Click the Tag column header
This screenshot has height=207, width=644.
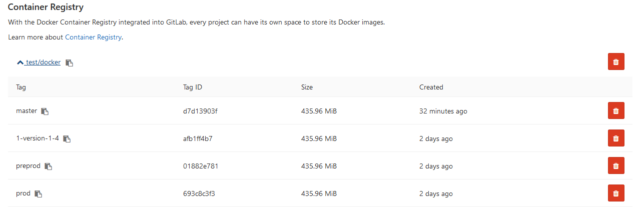[x=21, y=87]
